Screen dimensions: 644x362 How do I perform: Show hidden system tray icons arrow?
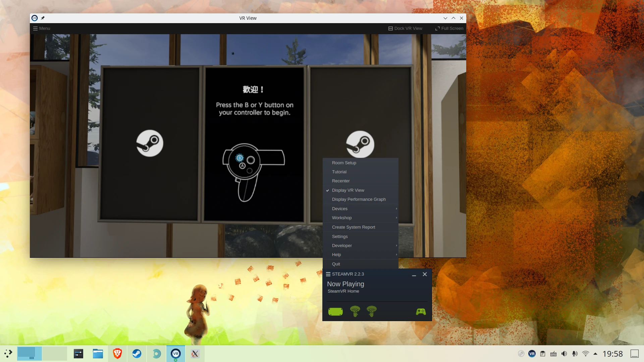click(595, 354)
